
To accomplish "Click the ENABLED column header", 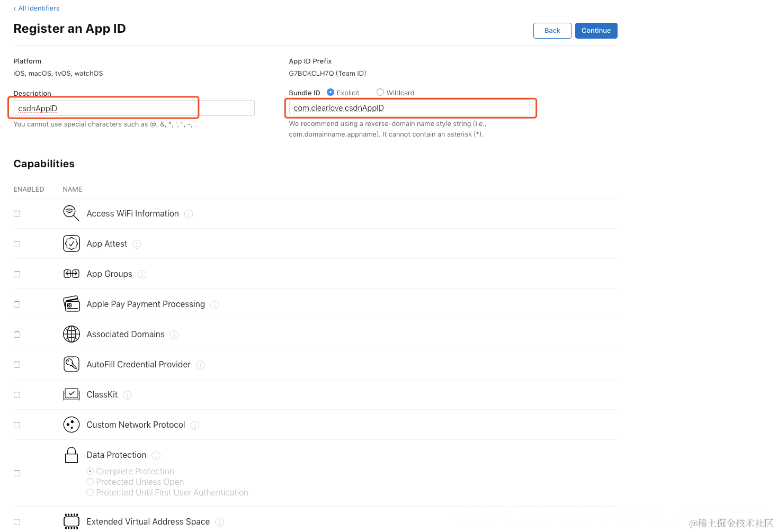I will click(x=29, y=189).
